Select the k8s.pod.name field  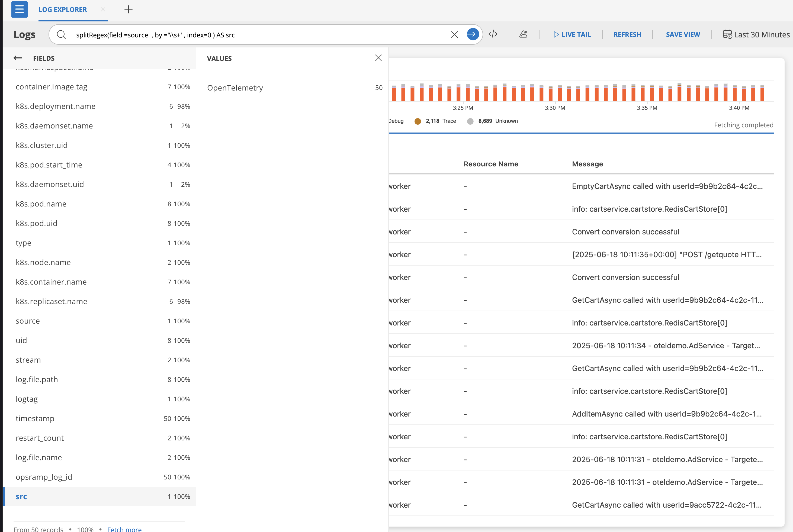coord(99,204)
